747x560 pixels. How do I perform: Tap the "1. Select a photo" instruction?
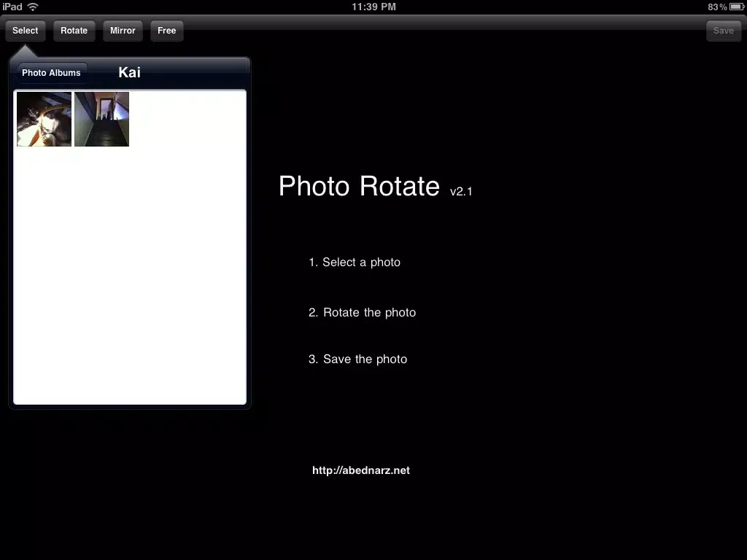[355, 262]
